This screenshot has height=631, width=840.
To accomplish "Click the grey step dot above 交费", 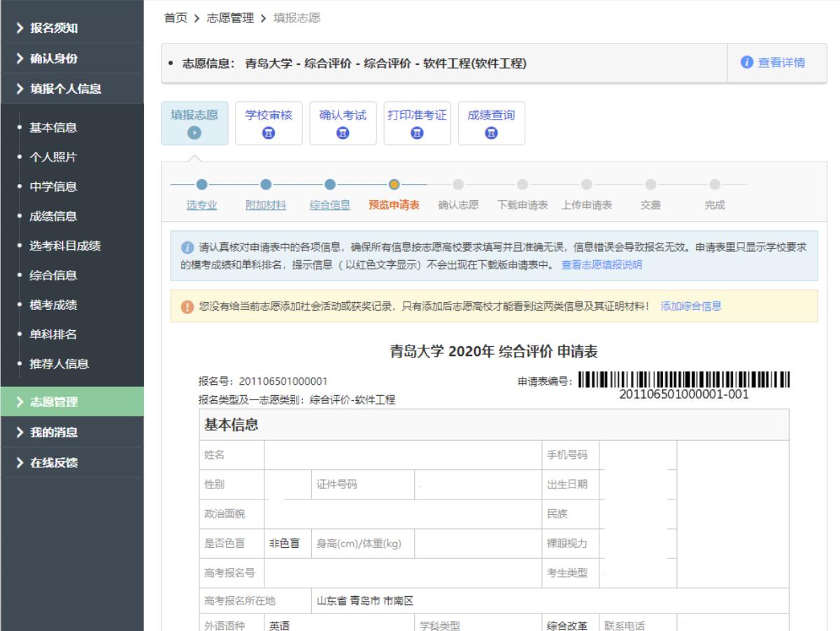I will pyautogui.click(x=650, y=185).
